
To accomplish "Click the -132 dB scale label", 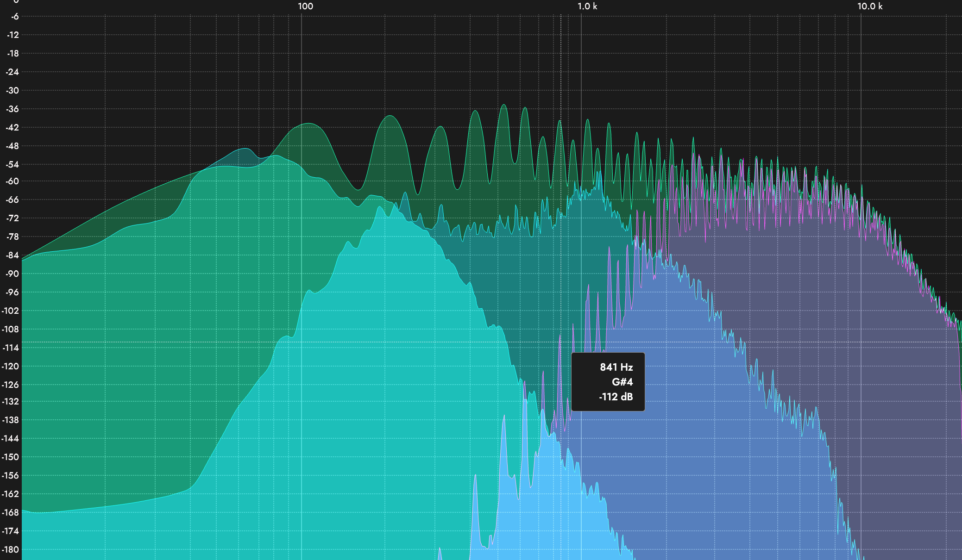I will tap(11, 401).
